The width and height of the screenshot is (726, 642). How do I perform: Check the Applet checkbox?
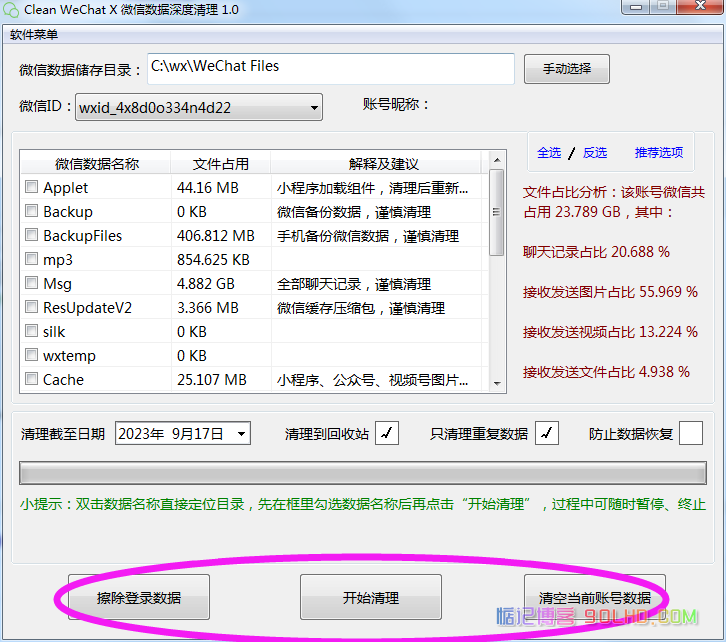(x=31, y=187)
